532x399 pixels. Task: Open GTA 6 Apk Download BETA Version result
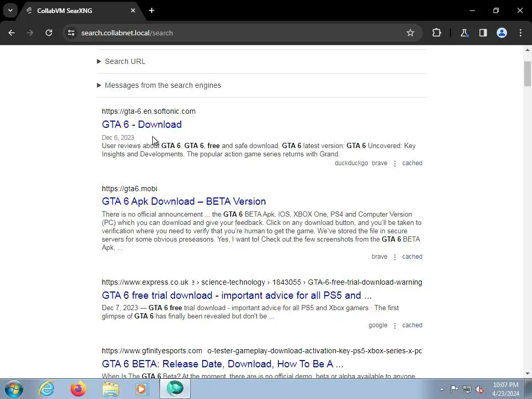click(x=184, y=201)
